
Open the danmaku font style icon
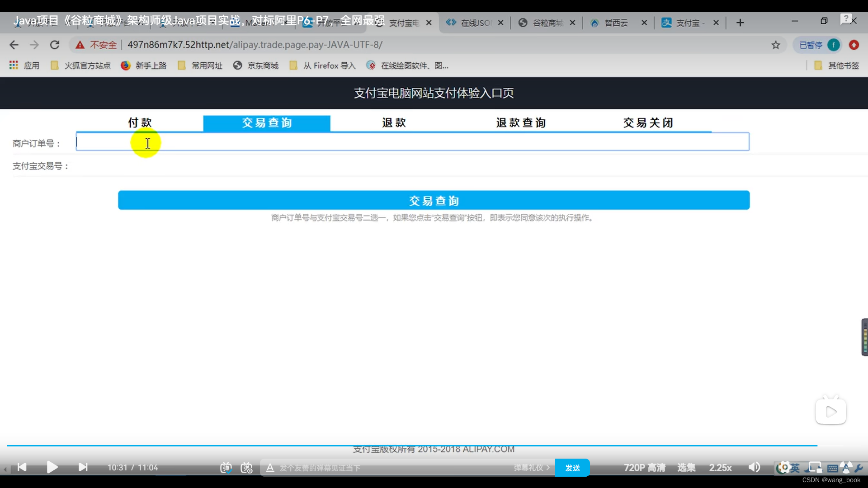pos(270,468)
